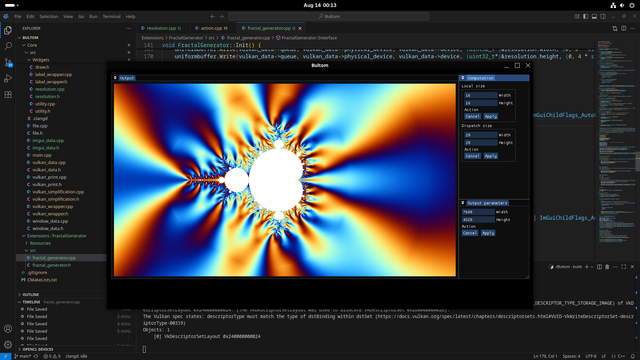Go forward using the navigation arrow
The height and width of the screenshot is (360, 640).
point(221,16)
